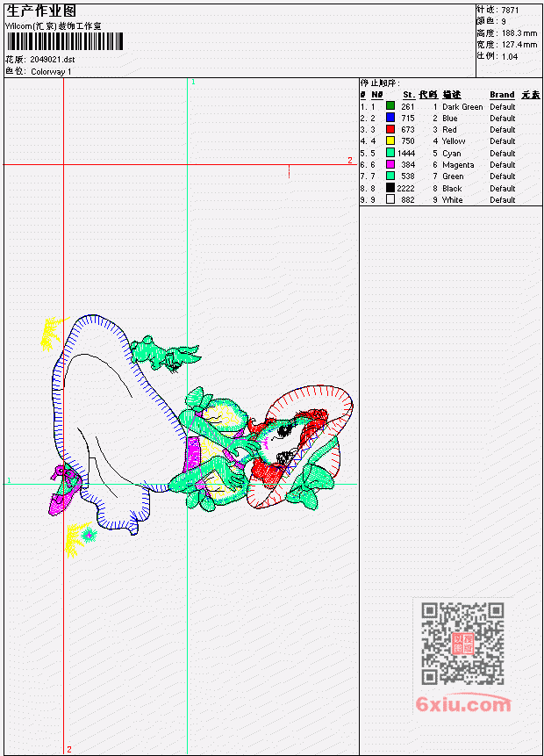
Task: Click the 元素 column header
Action: (531, 95)
